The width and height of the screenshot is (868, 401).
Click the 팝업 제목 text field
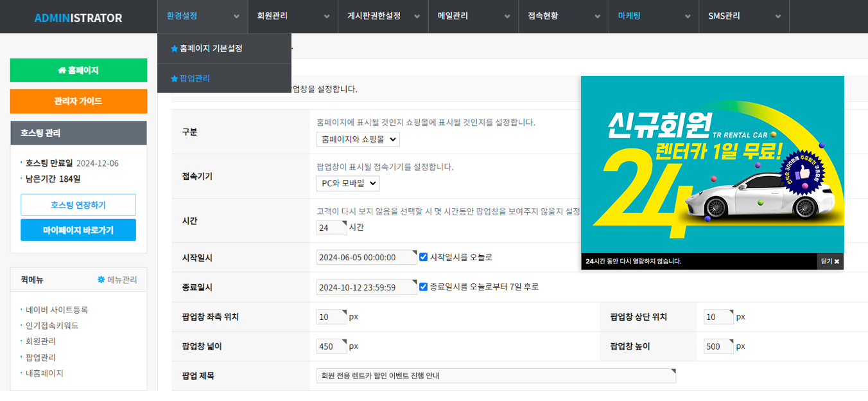click(x=496, y=376)
